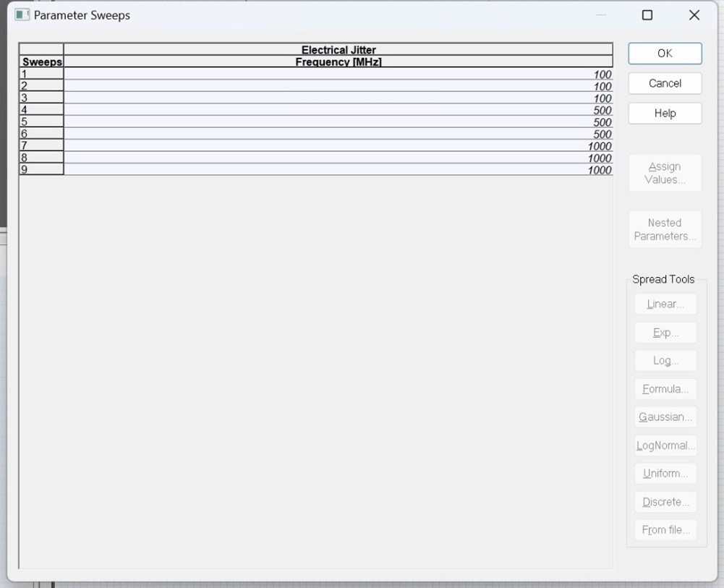Open Help for parameter sweeps
Viewport: 724px width, 588px height.
665,114
